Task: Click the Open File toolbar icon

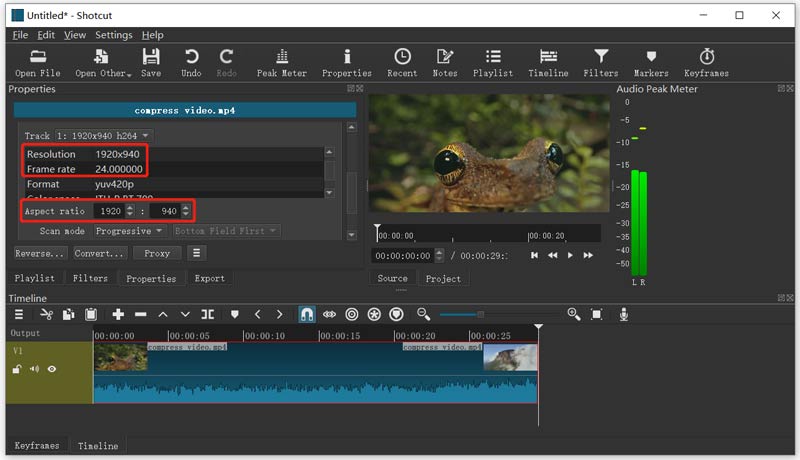Action: pyautogui.click(x=38, y=63)
